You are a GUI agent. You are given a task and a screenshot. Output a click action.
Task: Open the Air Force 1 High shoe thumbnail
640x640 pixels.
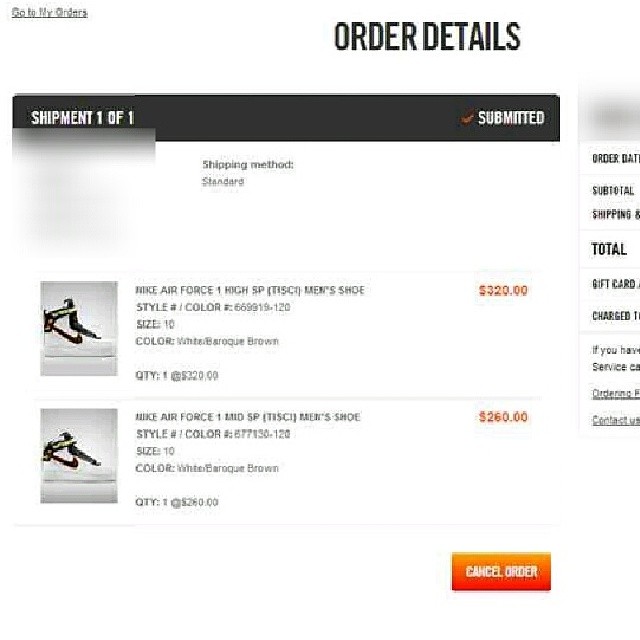79,328
